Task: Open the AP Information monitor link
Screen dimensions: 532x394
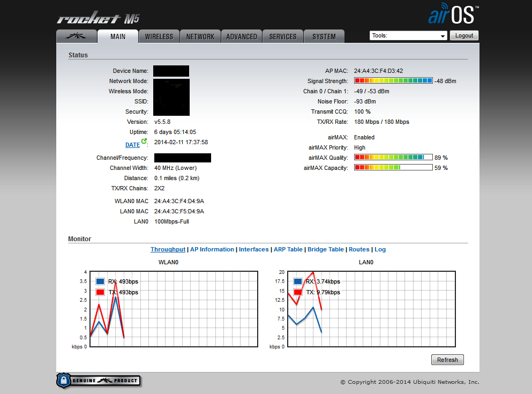Action: pos(212,249)
